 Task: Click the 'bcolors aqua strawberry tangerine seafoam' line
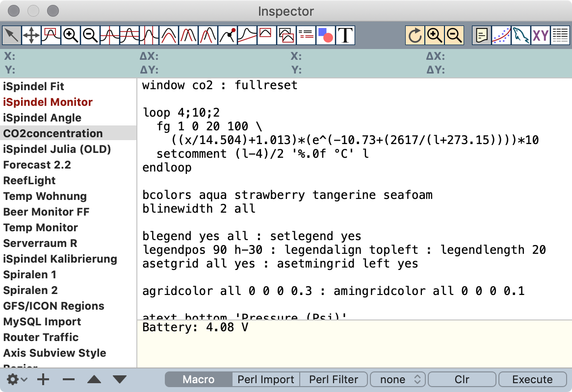tap(287, 195)
